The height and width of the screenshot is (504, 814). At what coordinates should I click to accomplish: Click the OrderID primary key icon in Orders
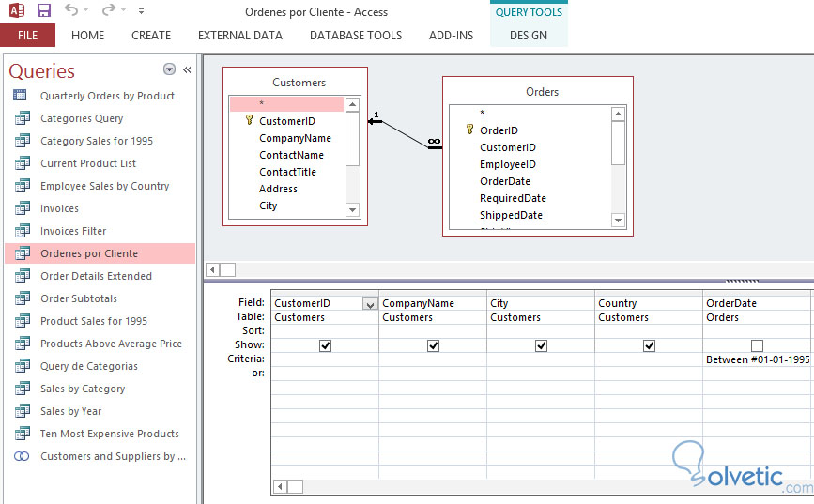[x=469, y=130]
